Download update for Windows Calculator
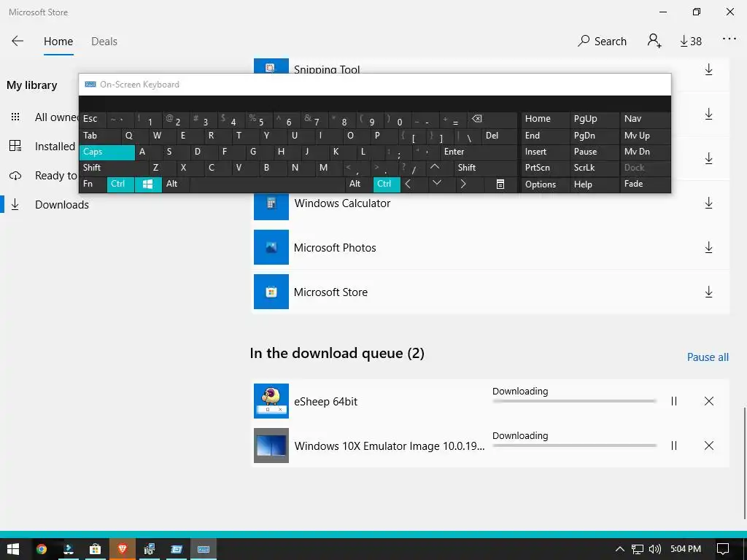 click(708, 203)
